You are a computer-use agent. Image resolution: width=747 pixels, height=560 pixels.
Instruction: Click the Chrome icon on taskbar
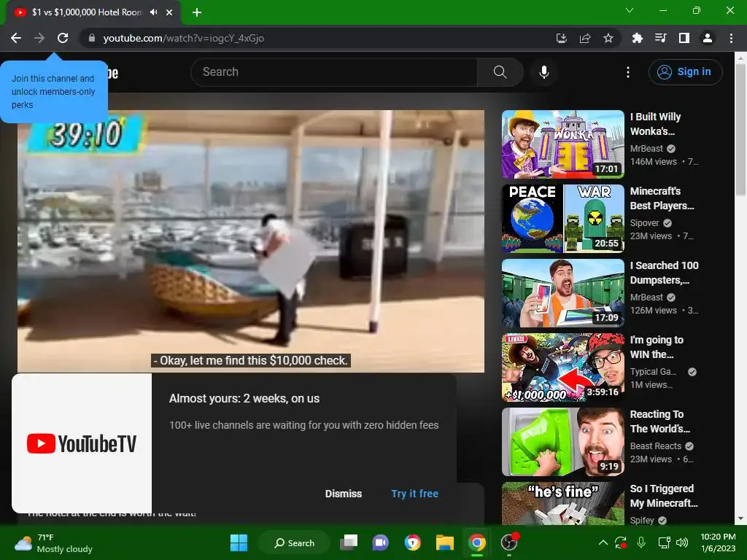point(476,542)
